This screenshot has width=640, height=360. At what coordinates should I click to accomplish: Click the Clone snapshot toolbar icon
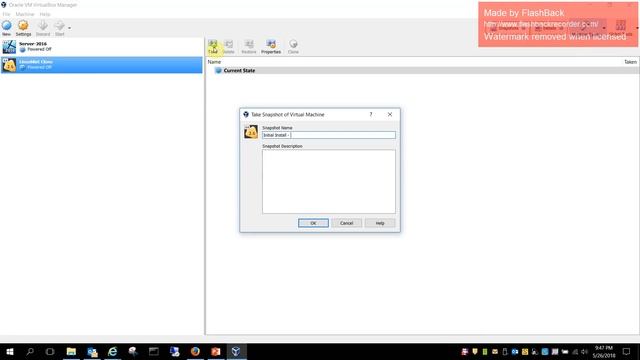coord(293,47)
